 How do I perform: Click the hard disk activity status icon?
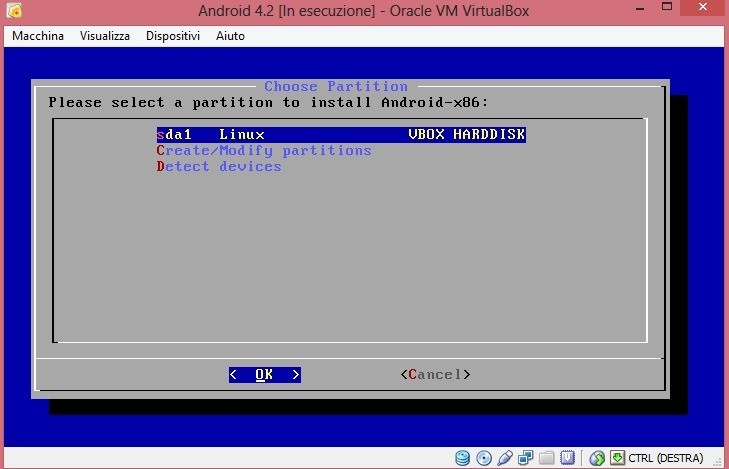click(463, 458)
